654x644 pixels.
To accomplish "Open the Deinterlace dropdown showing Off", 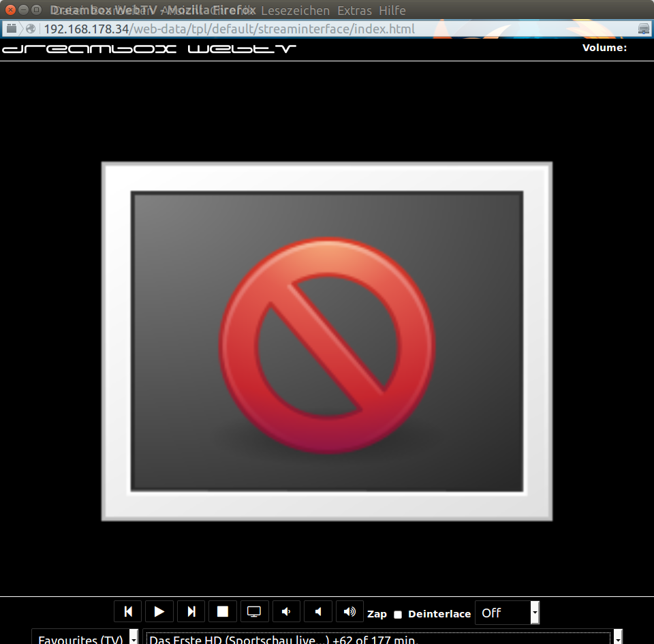I will 507,613.
